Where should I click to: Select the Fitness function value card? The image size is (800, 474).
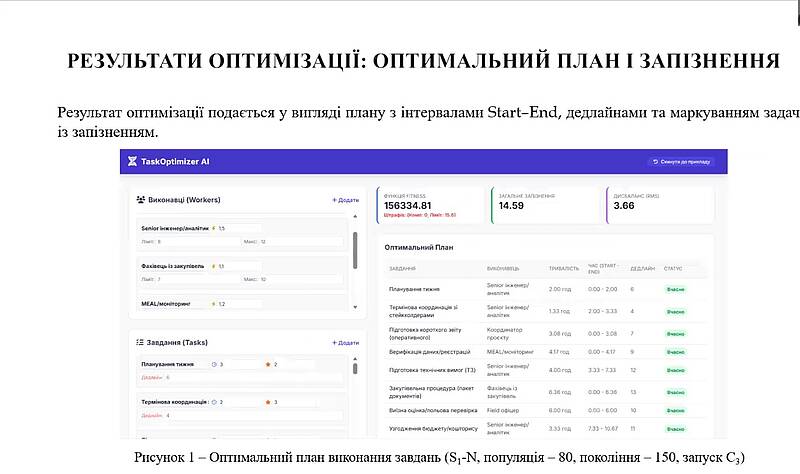point(431,205)
